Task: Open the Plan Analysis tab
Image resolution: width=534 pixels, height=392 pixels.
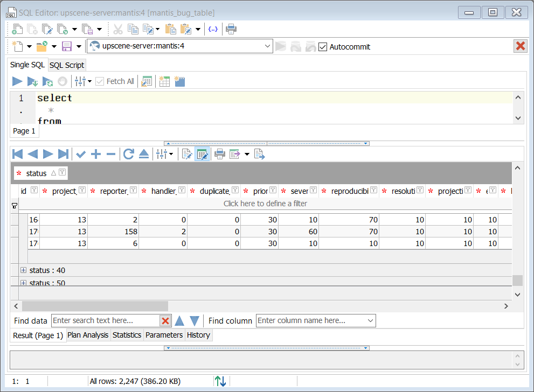Action: [88, 335]
